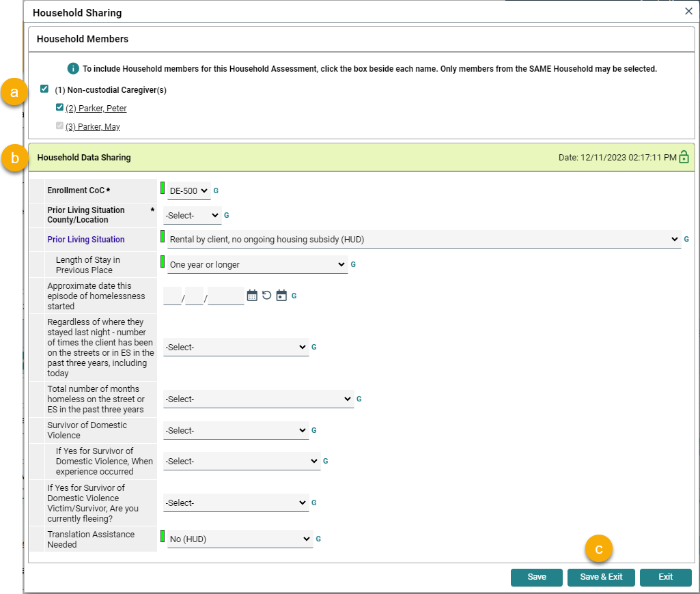Click G icon beside Translation Assistance Needed
Image resolution: width=700 pixels, height=594 pixels.
318,539
